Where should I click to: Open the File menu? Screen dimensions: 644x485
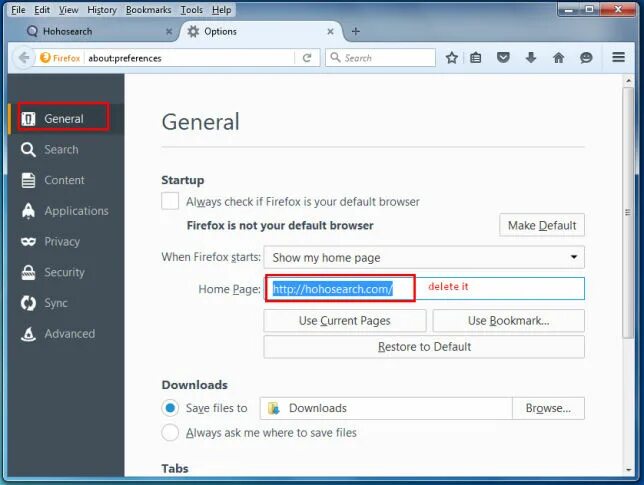point(18,10)
